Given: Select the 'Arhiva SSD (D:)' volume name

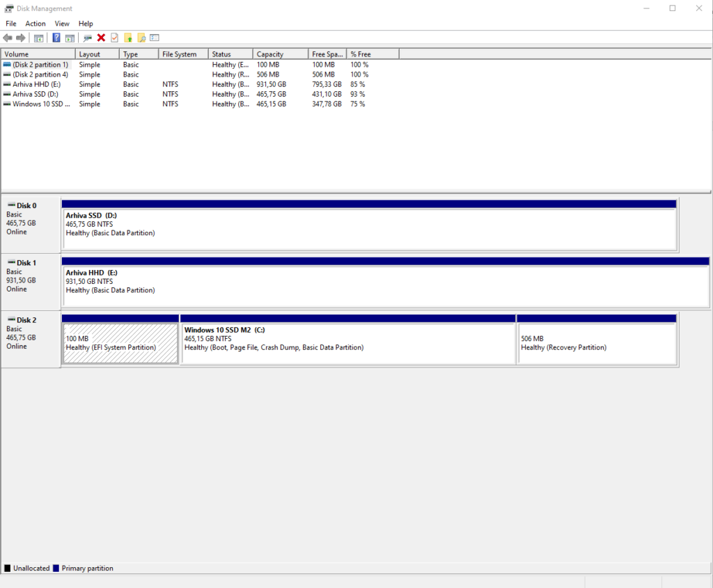Looking at the screenshot, I should (x=36, y=94).
